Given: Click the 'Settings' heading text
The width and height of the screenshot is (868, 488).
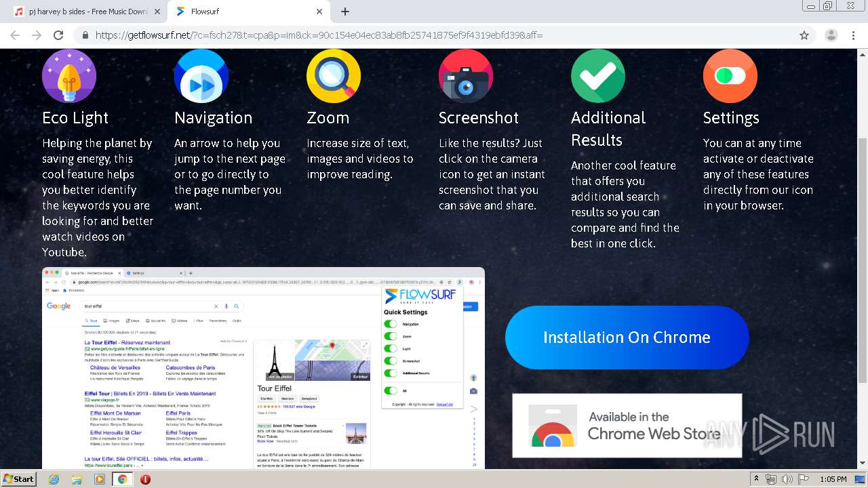Looking at the screenshot, I should click(x=731, y=118).
